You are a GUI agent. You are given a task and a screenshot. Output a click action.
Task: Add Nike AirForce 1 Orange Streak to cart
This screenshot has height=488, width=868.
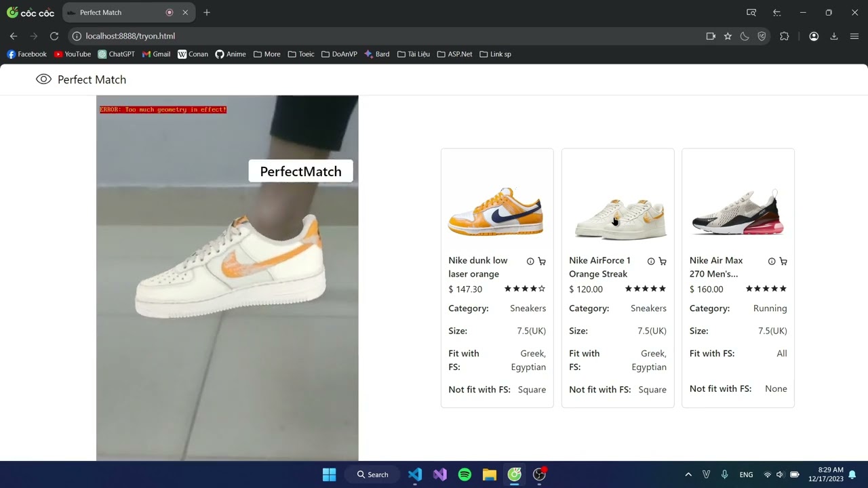click(663, 261)
